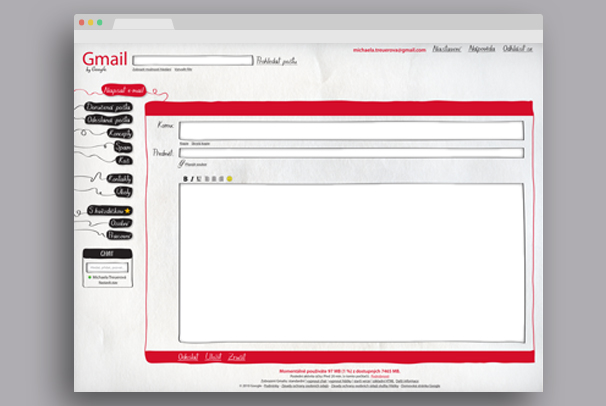Image resolution: width=606 pixels, height=406 pixels.
Task: Click the Gmail logo
Action: point(105,59)
